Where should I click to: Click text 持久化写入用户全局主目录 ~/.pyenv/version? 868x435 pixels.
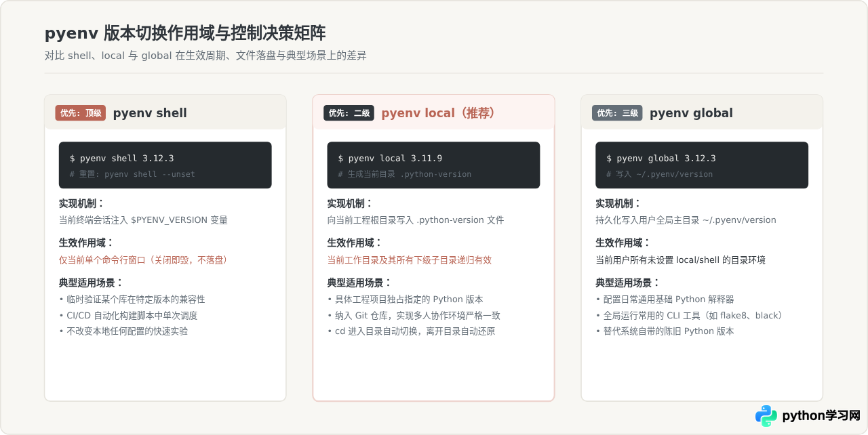(686, 220)
